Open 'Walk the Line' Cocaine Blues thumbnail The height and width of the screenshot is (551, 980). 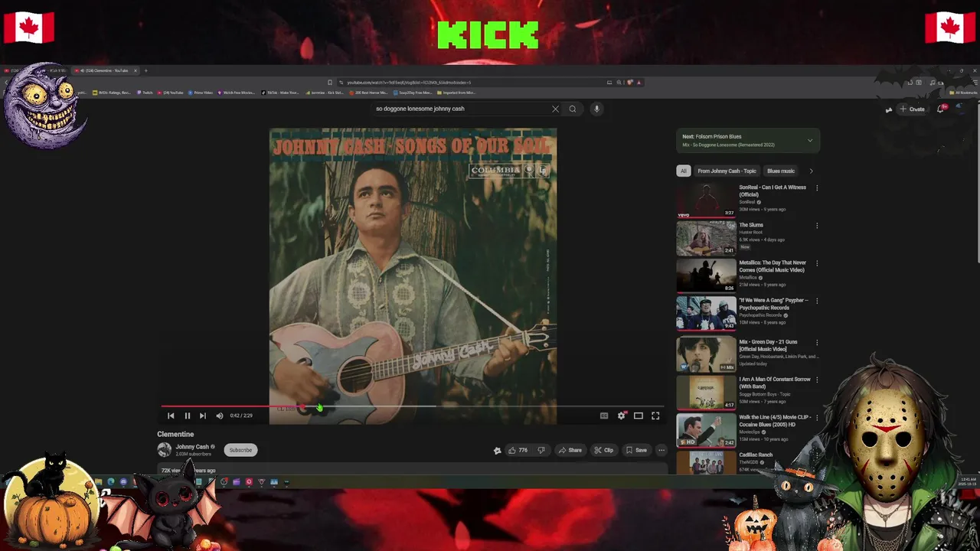click(706, 430)
